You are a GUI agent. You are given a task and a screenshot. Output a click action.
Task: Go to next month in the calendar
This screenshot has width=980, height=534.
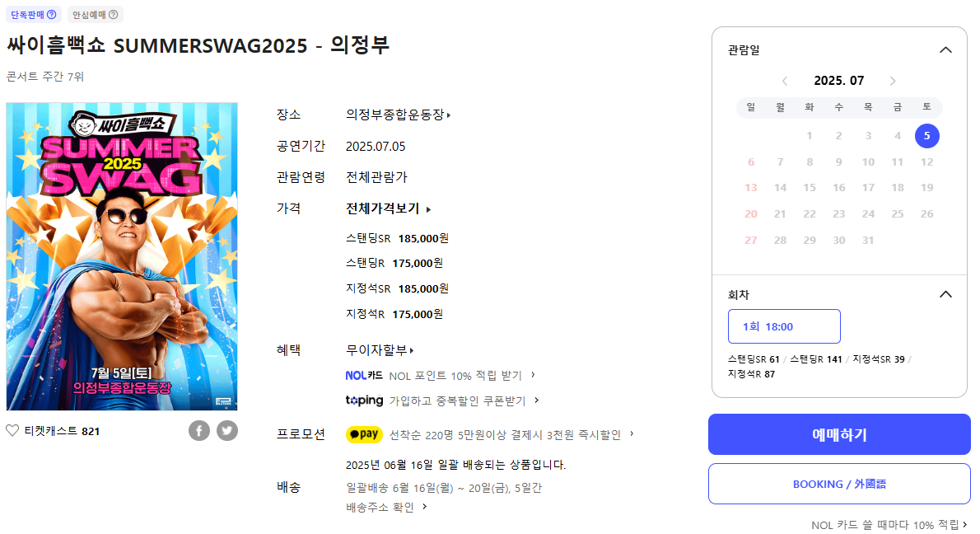893,81
